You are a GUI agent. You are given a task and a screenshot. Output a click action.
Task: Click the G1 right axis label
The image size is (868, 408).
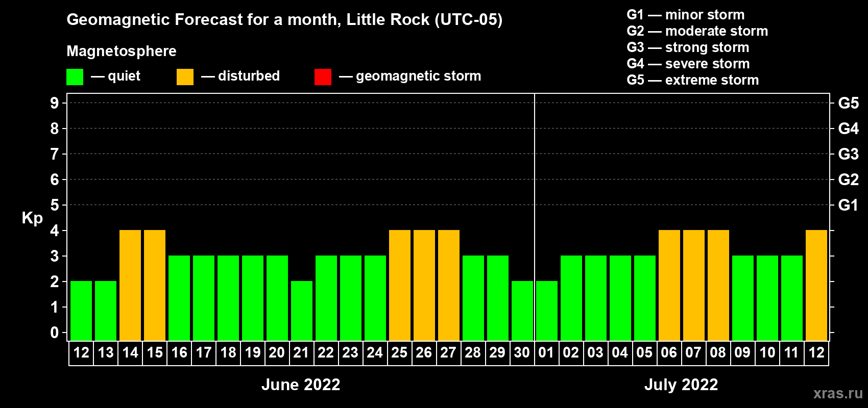(x=849, y=205)
